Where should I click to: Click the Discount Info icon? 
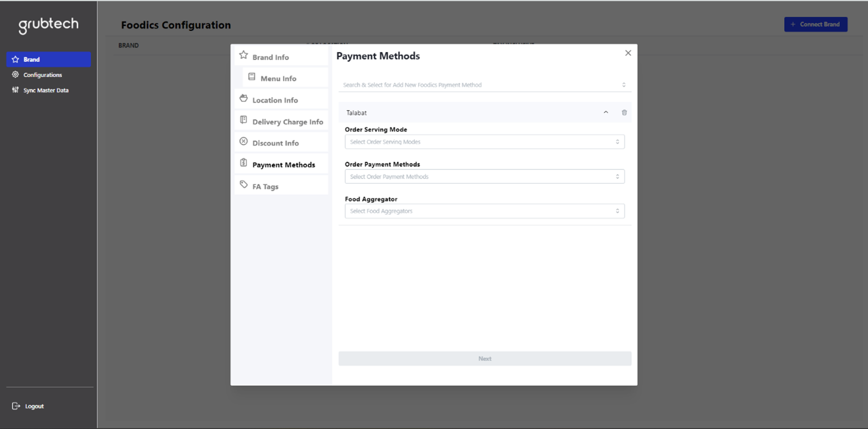[x=243, y=141]
